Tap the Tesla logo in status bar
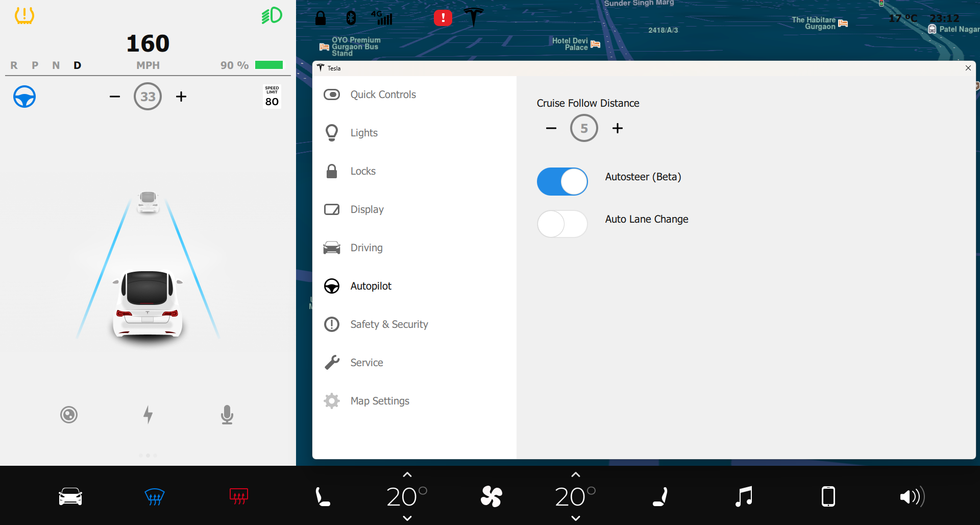980x525 pixels. [x=474, y=17]
